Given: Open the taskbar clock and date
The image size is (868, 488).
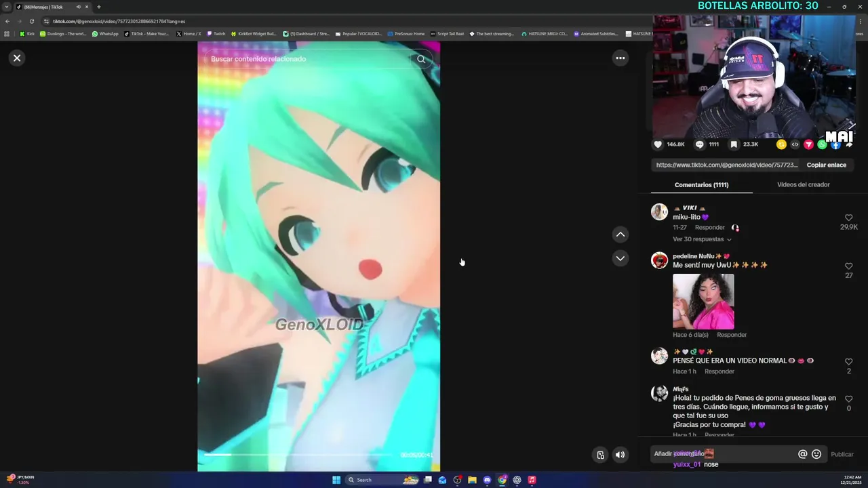Looking at the screenshot, I should [x=852, y=480].
